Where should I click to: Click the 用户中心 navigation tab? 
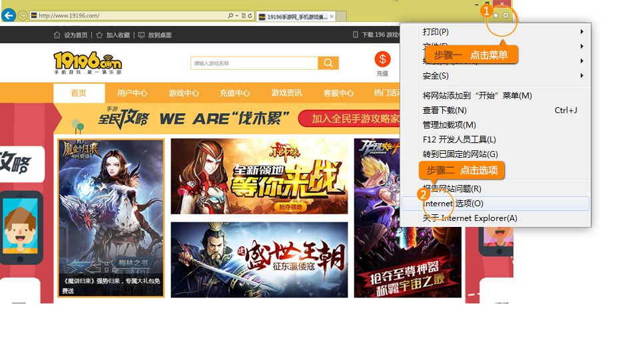132,93
